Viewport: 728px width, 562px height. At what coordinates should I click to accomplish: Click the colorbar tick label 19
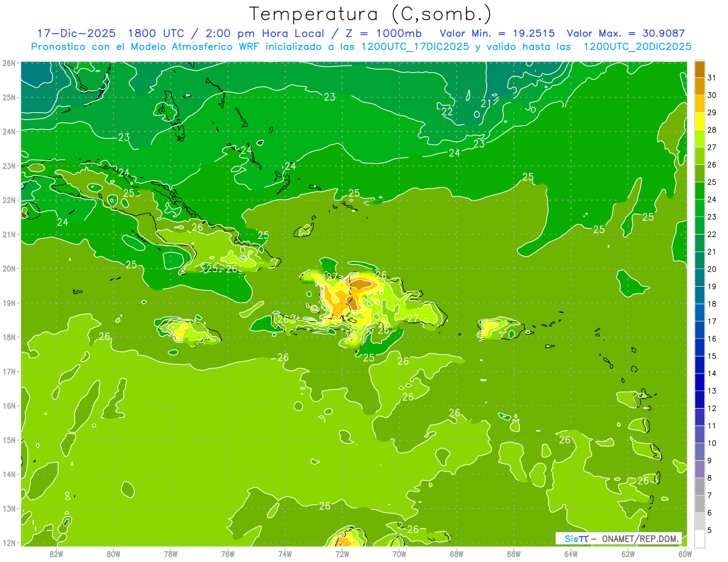coord(712,286)
